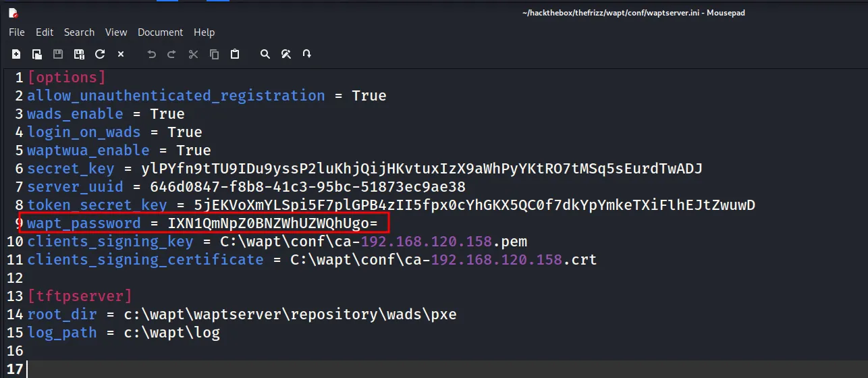Click the Mousepad icon in the title bar

pos(12,11)
